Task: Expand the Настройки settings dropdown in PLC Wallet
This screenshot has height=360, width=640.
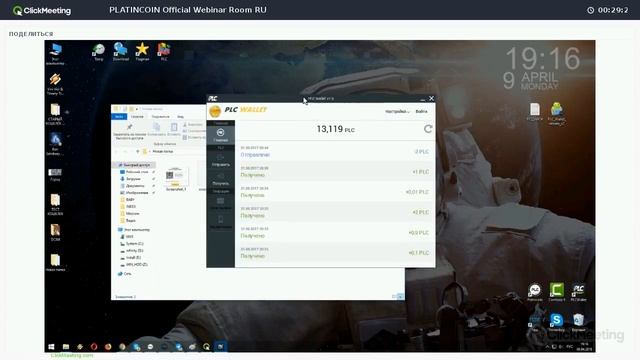Action: pos(397,111)
